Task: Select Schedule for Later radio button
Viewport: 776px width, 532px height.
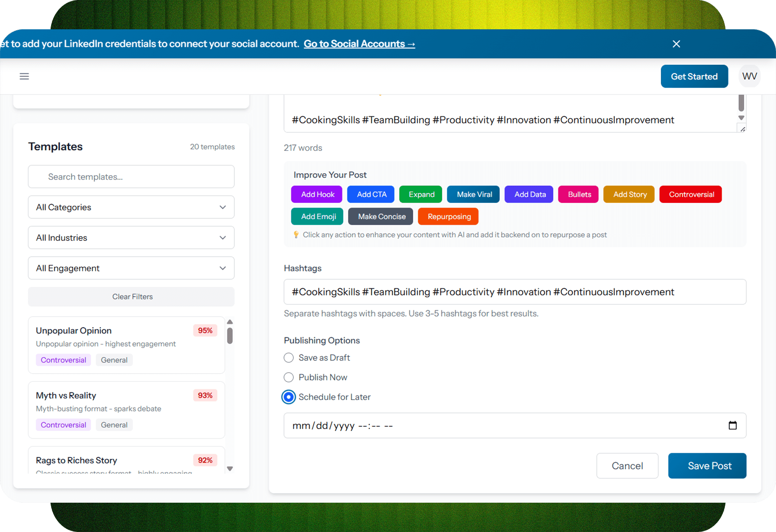Action: (289, 397)
